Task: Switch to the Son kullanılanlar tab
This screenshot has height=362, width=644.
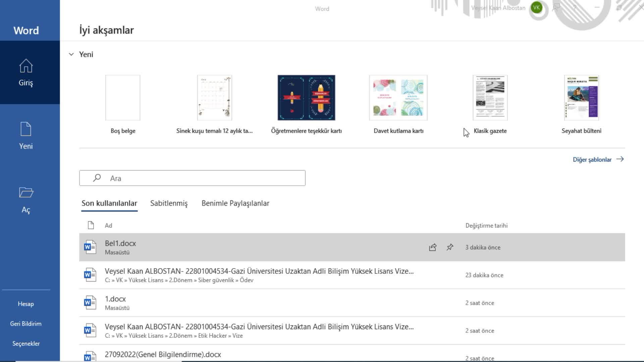Action: point(109,203)
